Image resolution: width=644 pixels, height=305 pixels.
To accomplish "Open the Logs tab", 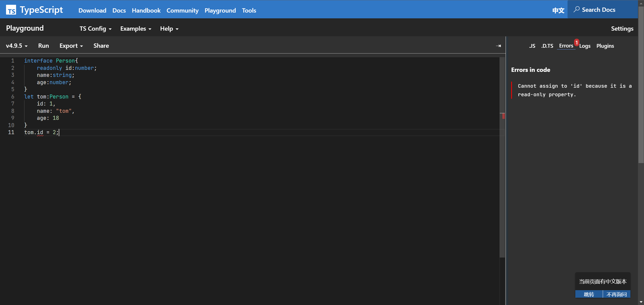I will 585,46.
